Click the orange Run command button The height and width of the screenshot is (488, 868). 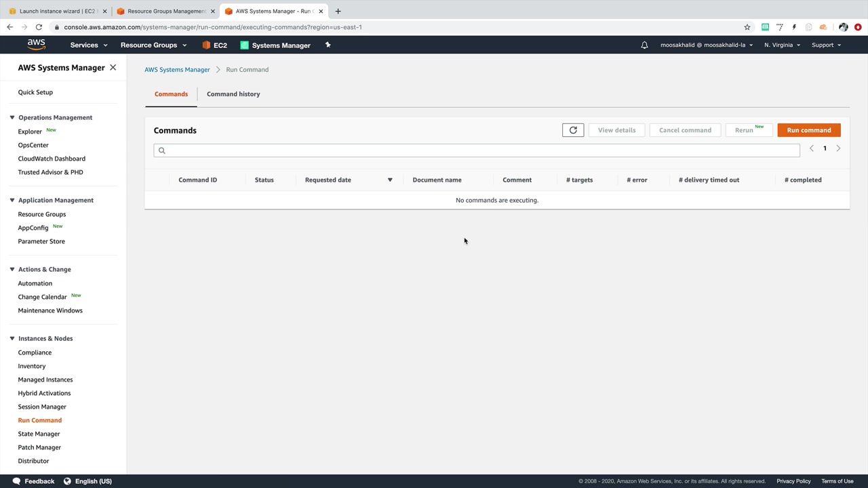pyautogui.click(x=809, y=130)
